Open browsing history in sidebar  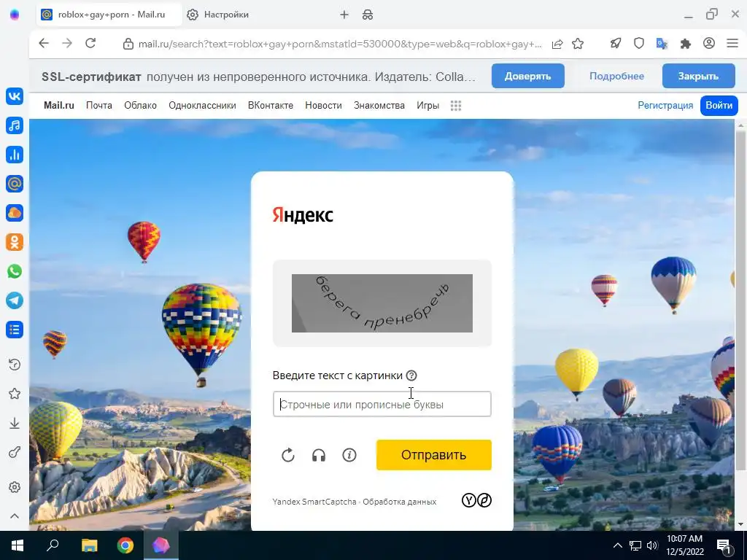click(x=15, y=365)
